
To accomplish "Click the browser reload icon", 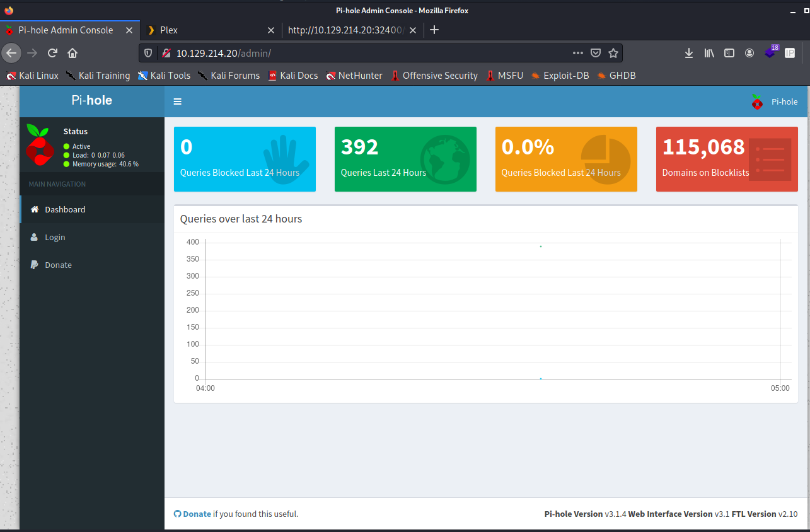I will [x=53, y=53].
